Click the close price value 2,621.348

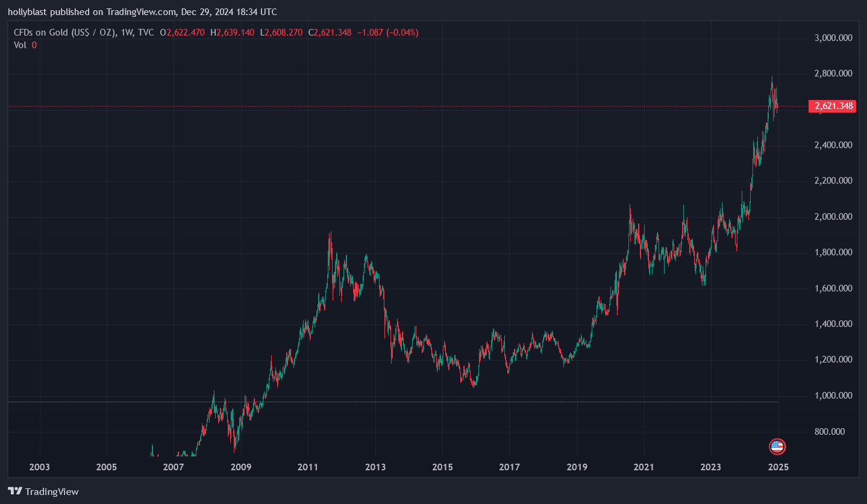click(333, 33)
